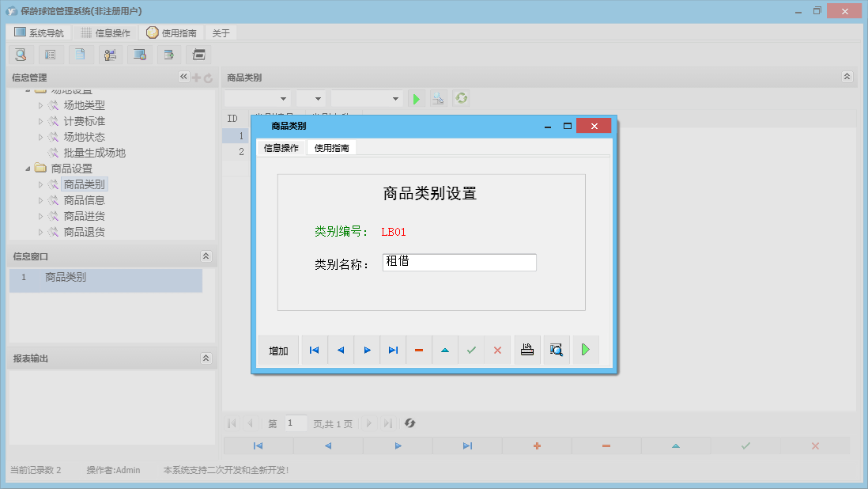Jump to the last record with the navigator icon
Screen dimensions: 868x489
(393, 349)
